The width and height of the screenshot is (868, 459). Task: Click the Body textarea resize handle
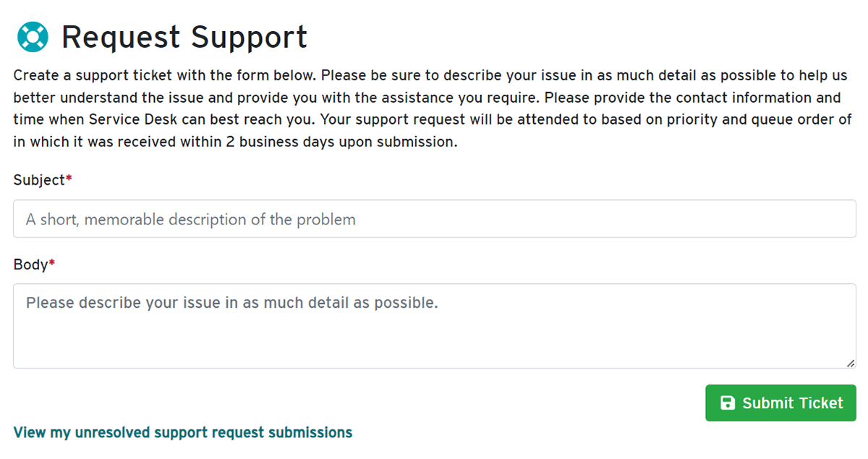(x=851, y=363)
